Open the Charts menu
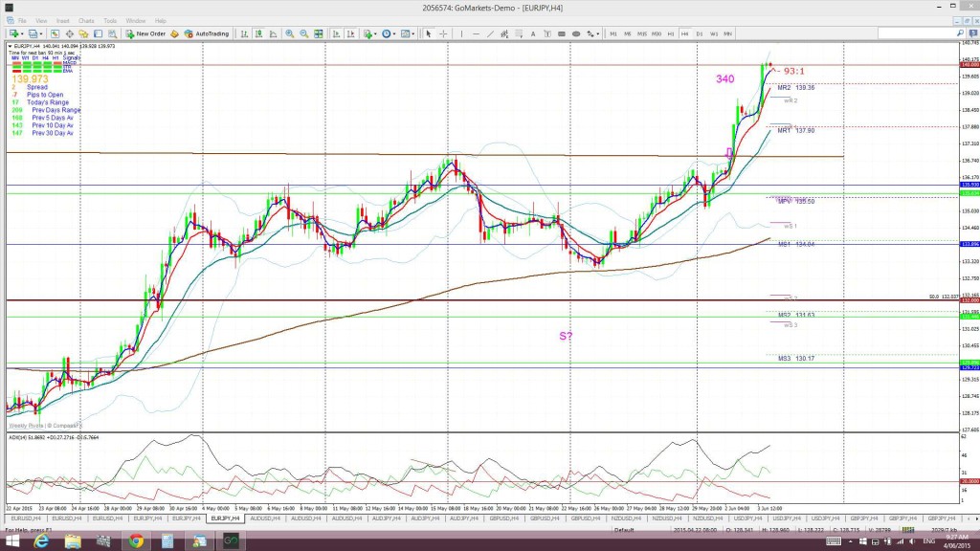This screenshot has width=980, height=551. pos(86,21)
